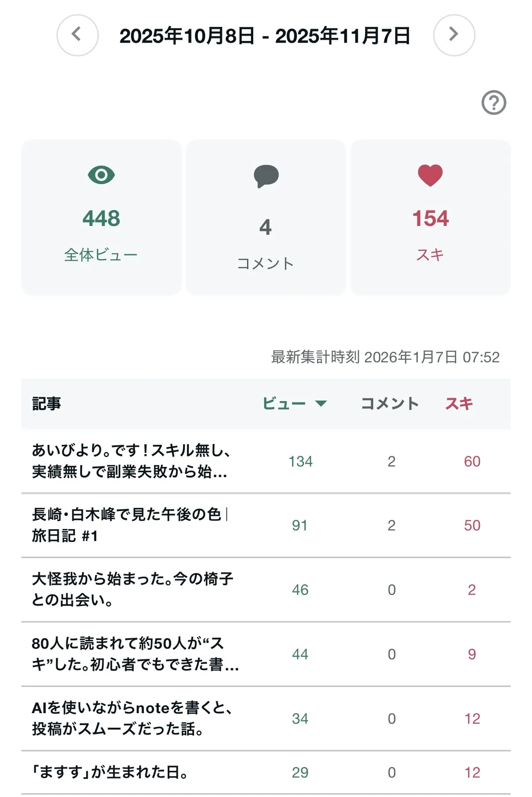Open article 長崎・白木峰で見た午後の色

pos(130,525)
